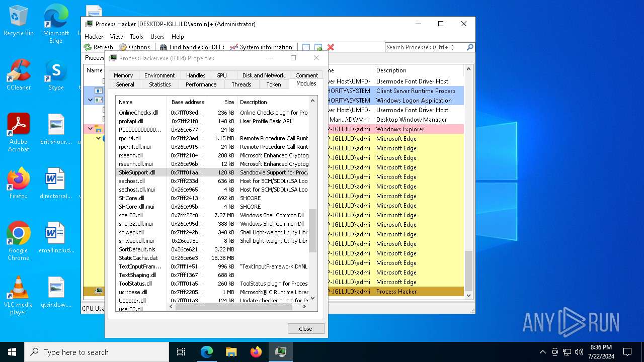Open Find handles or DLLs
This screenshot has width=644, height=362.
click(192, 47)
